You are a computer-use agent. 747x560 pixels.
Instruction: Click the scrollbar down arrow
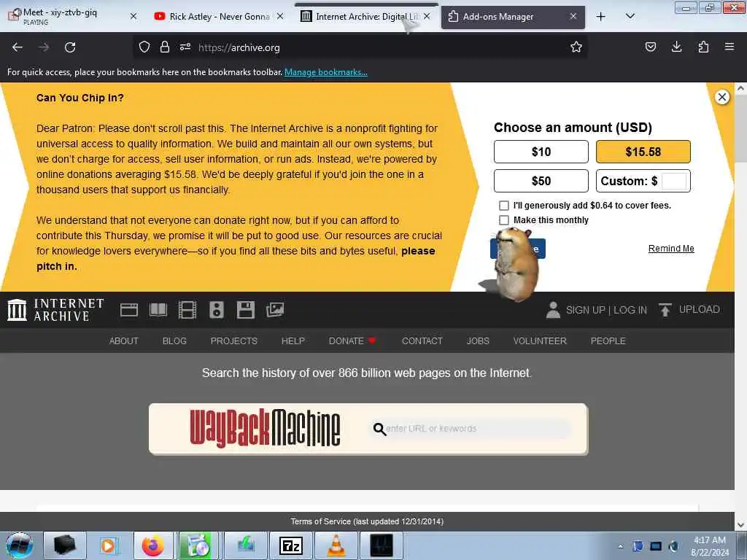pyautogui.click(x=740, y=525)
